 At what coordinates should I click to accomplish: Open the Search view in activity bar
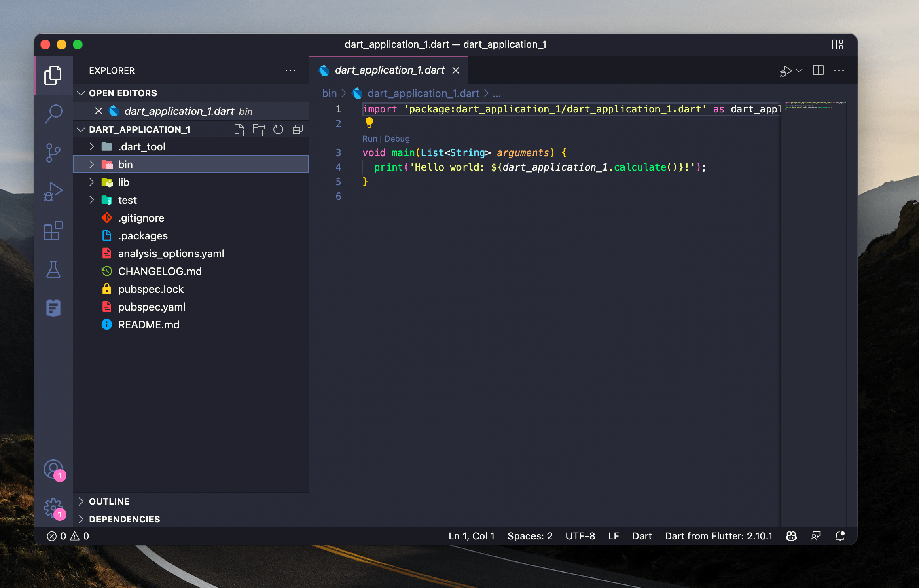coord(53,114)
